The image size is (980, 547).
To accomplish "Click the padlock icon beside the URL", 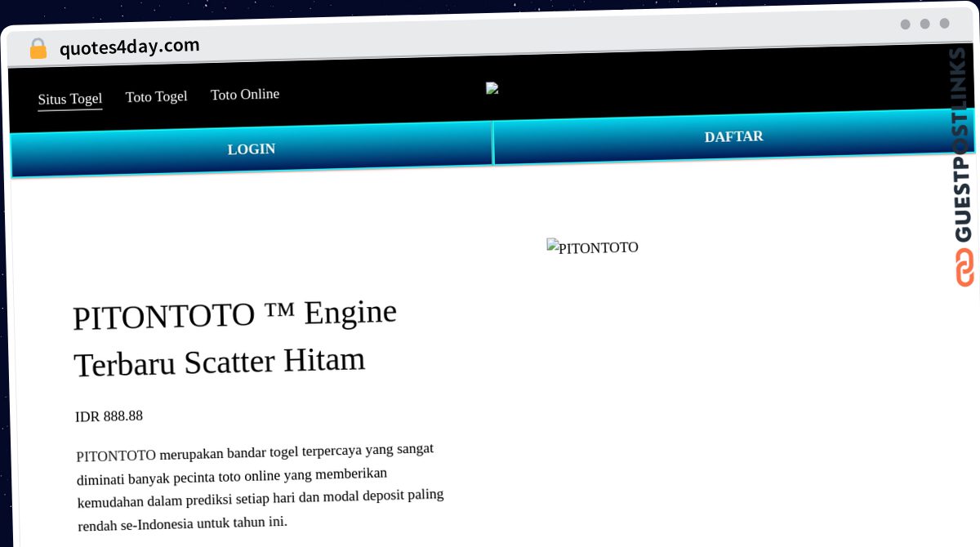I will click(38, 48).
